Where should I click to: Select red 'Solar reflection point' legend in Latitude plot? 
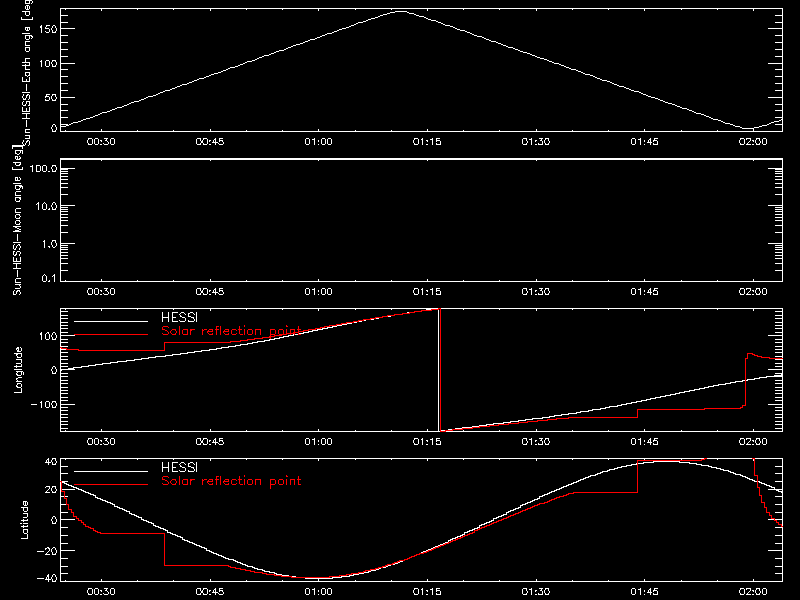[x=231, y=481]
